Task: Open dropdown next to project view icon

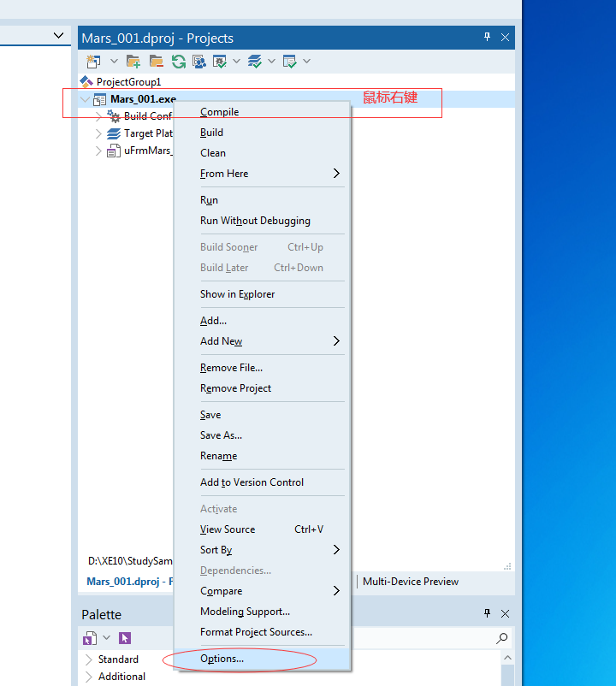Action: tap(306, 62)
